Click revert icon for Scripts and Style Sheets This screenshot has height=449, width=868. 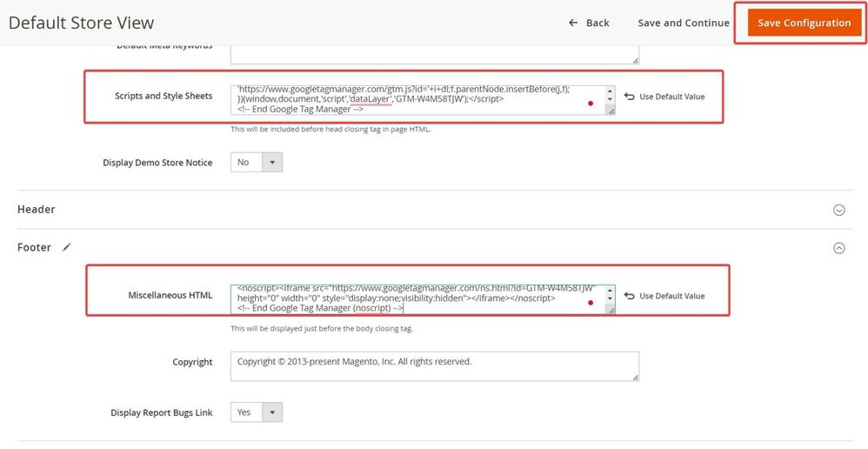click(x=630, y=97)
